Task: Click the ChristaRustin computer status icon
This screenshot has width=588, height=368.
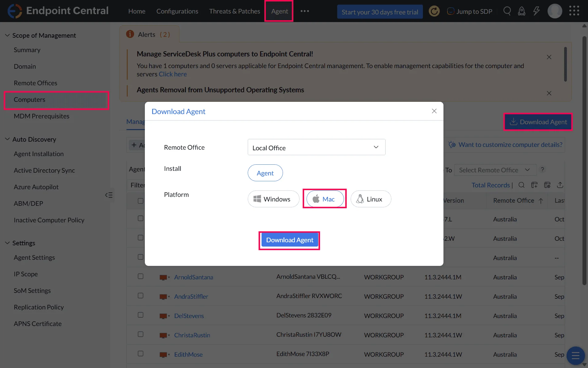Action: click(x=164, y=335)
